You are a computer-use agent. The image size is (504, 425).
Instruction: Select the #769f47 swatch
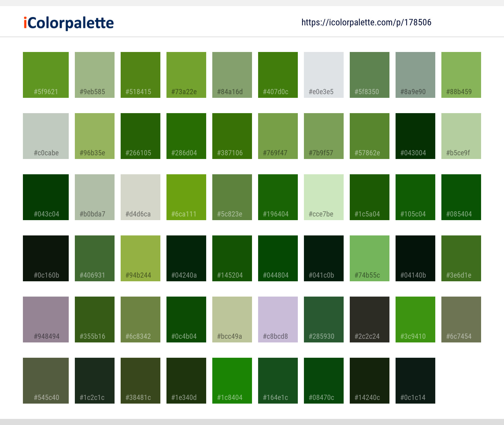pyautogui.click(x=278, y=136)
